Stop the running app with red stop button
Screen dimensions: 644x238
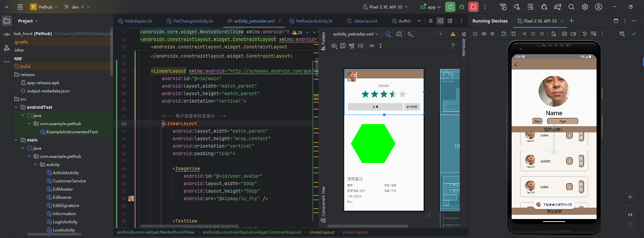473,7
